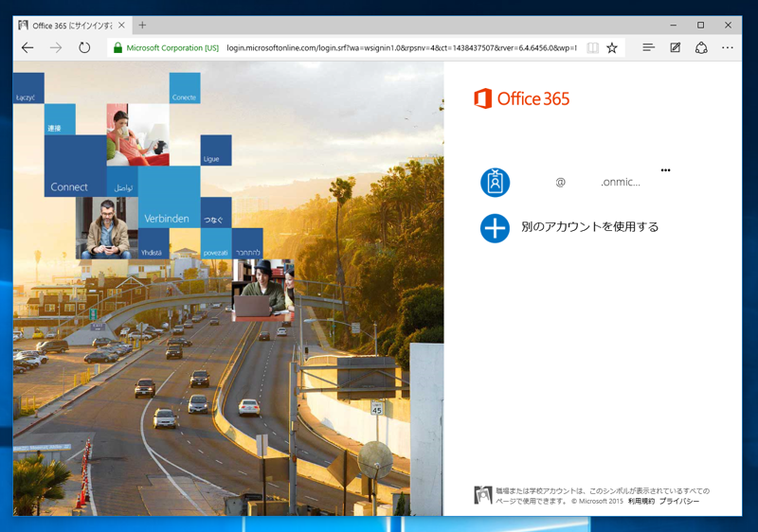Click the address bar URL
Image resolution: width=758 pixels, height=532 pixels.
401,47
